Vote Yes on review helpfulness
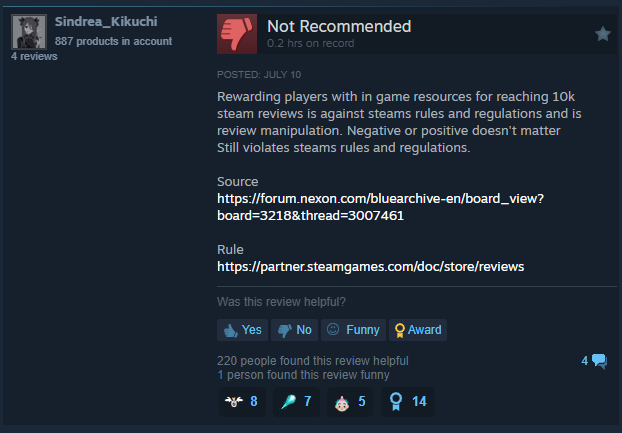This screenshot has width=622, height=433. click(242, 330)
